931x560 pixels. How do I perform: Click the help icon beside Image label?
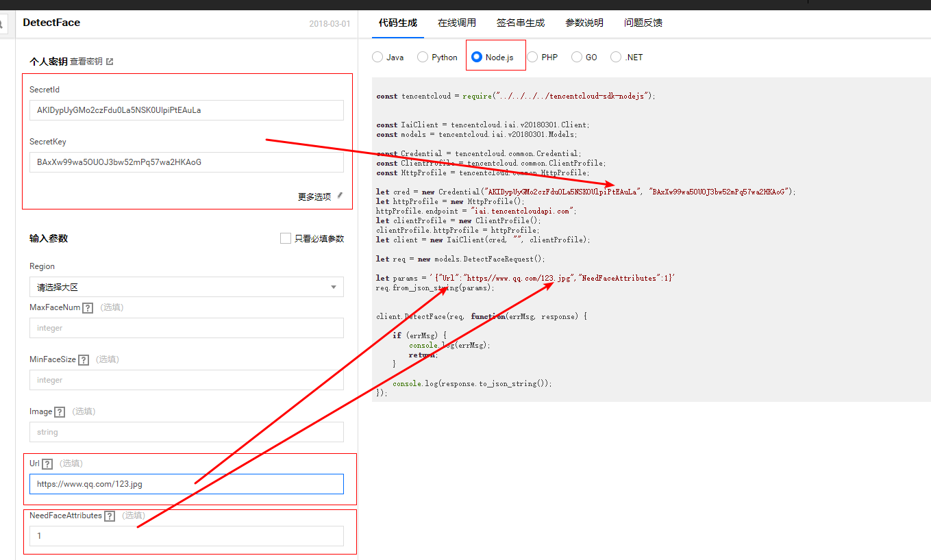pyautogui.click(x=60, y=412)
